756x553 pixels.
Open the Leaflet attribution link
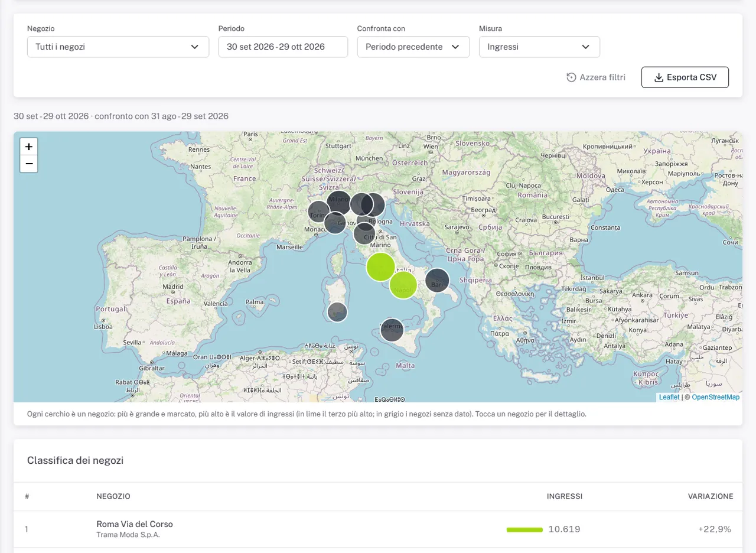(669, 397)
